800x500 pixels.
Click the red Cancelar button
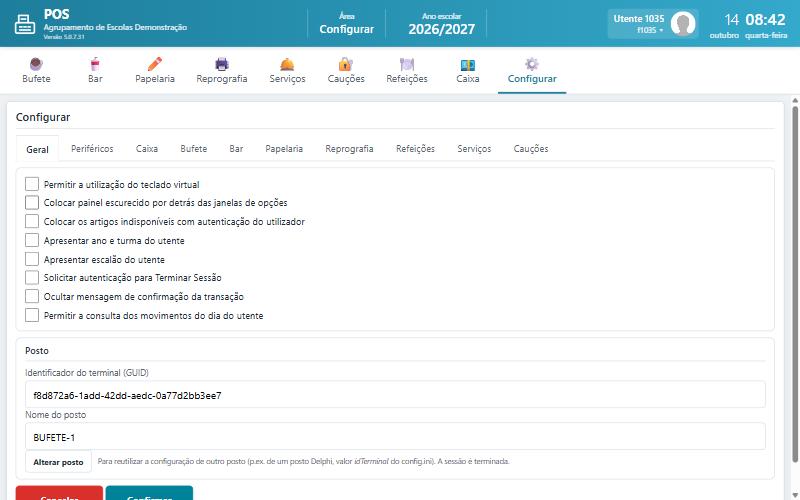pos(59,493)
